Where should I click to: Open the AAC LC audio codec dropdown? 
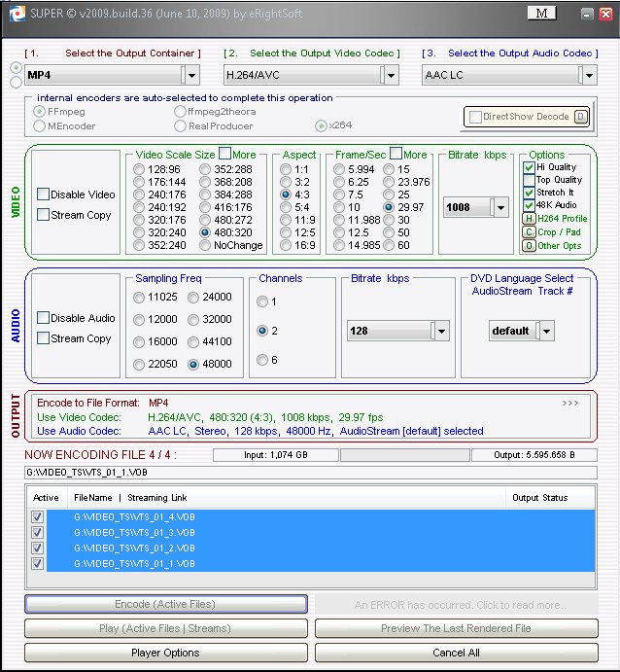[x=587, y=75]
